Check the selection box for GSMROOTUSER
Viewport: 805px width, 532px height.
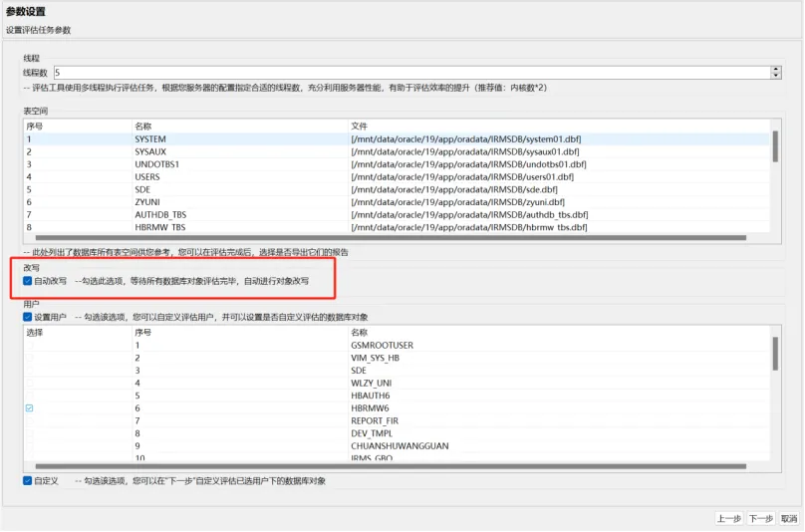pos(30,345)
